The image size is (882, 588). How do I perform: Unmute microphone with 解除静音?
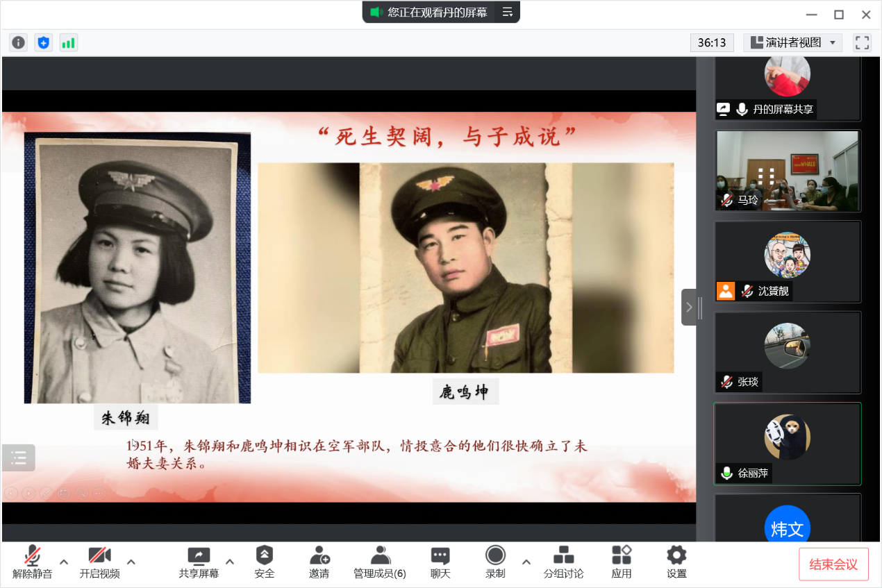point(32,562)
